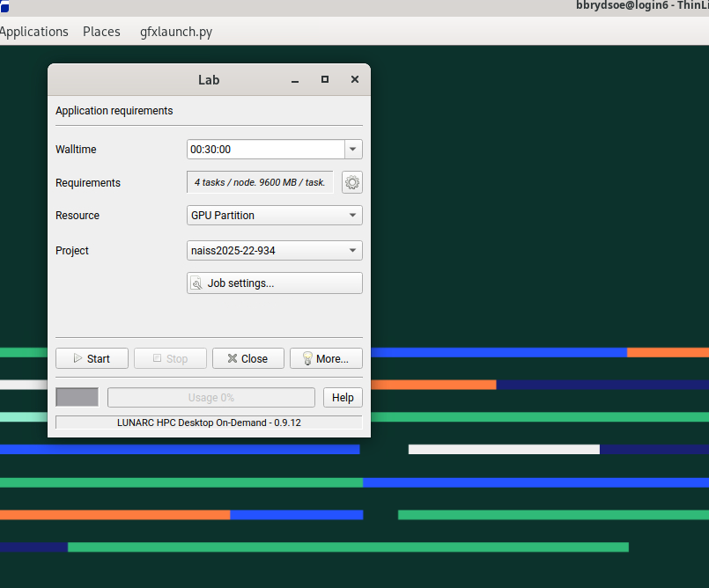
Task: Click the Close button beside Stop
Action: point(247,358)
